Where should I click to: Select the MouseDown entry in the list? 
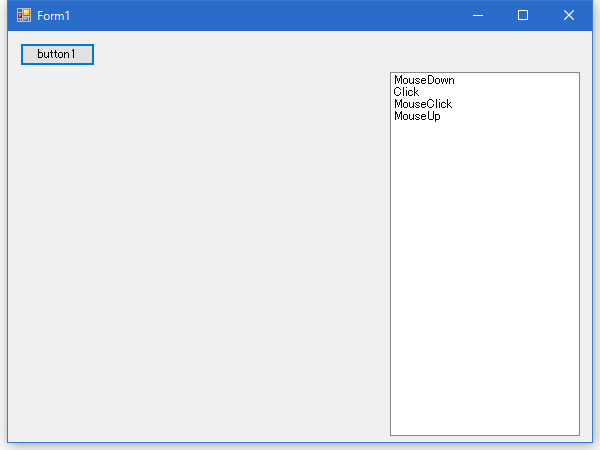[x=424, y=80]
